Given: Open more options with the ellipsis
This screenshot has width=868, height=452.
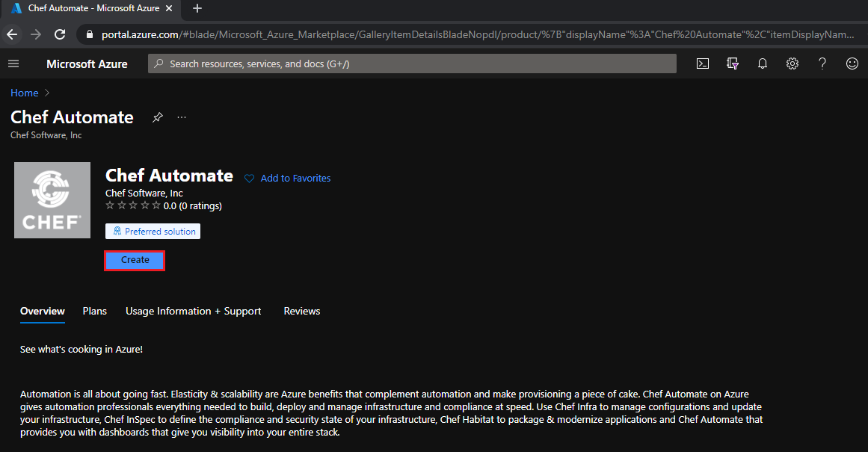Looking at the screenshot, I should click(181, 117).
